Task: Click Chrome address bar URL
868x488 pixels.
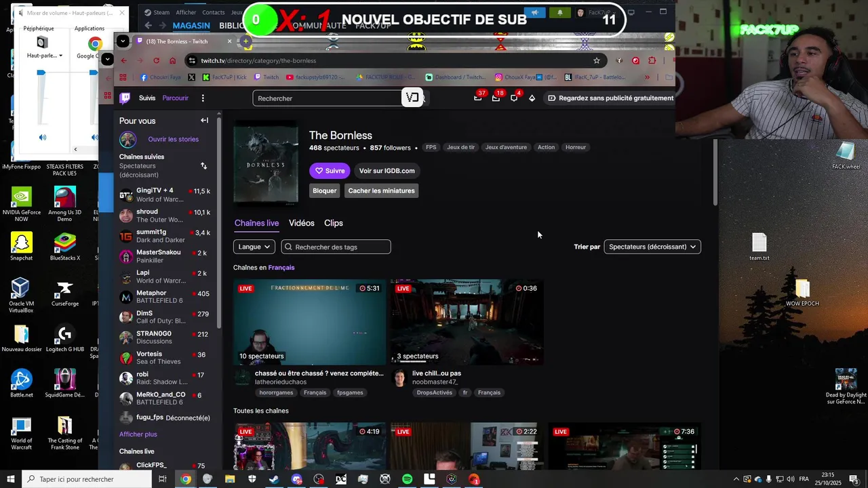Action: (x=258, y=60)
